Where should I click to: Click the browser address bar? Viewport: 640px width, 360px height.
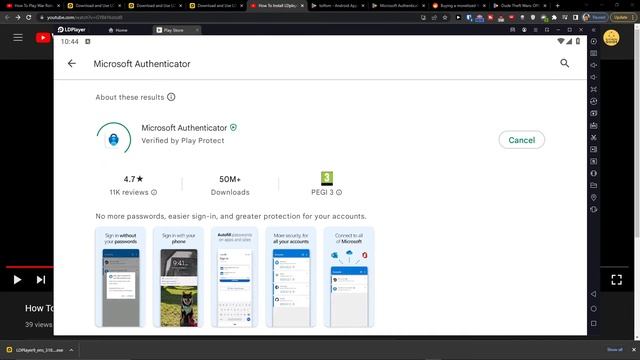(x=229, y=18)
